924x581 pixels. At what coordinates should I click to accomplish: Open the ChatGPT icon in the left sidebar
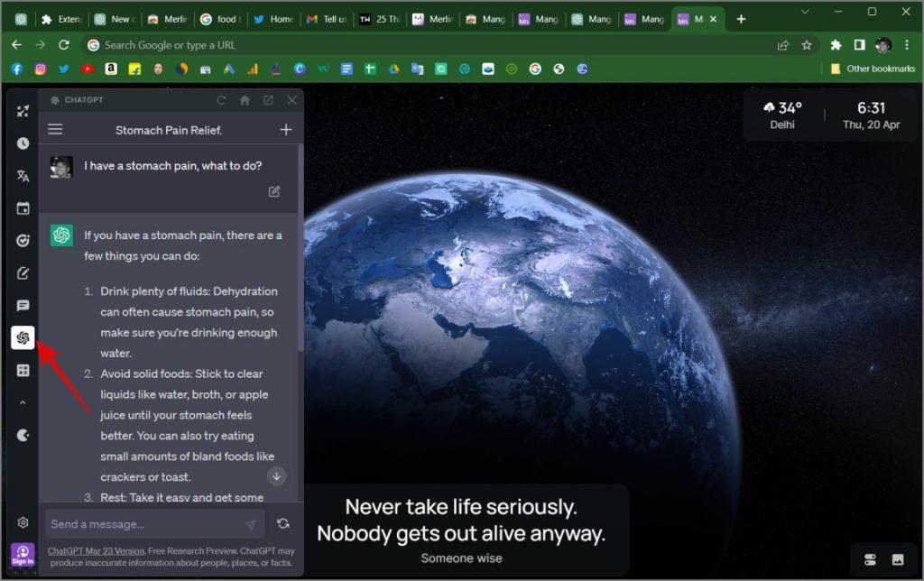tap(23, 337)
